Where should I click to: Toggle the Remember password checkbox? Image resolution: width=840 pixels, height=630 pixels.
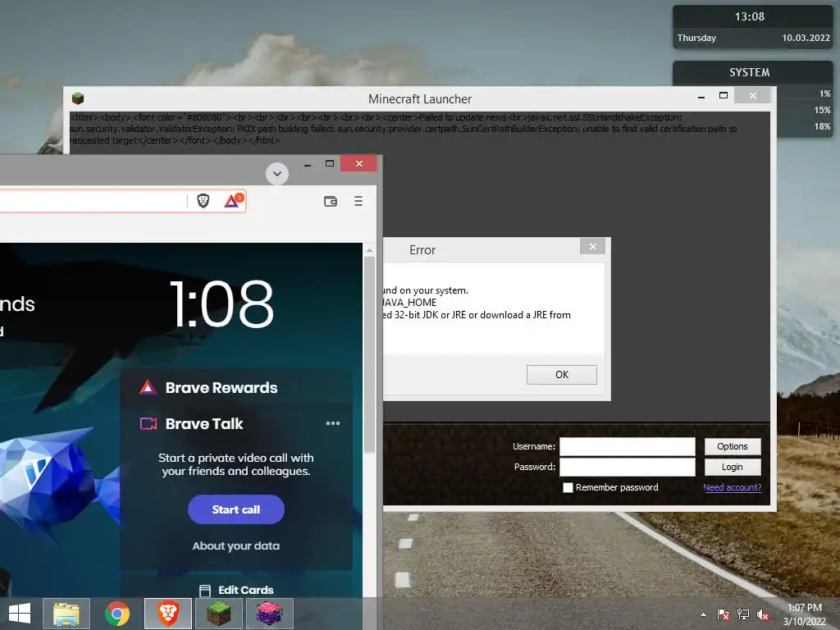568,487
